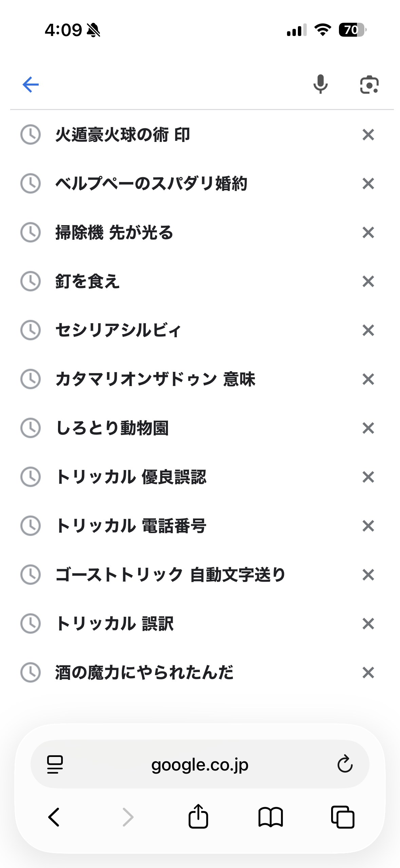
Task: Delete the 'トリッカル 誤訳' history entry
Action: pyautogui.click(x=368, y=624)
